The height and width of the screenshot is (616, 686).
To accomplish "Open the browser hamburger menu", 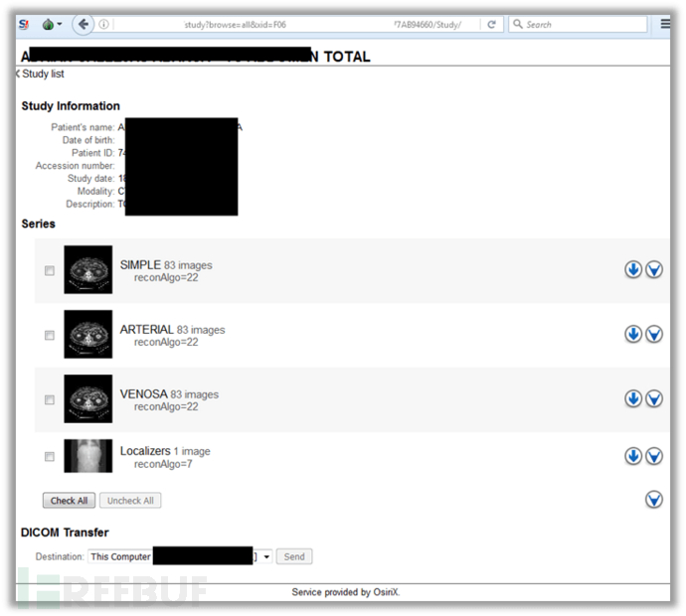I will pos(665,24).
